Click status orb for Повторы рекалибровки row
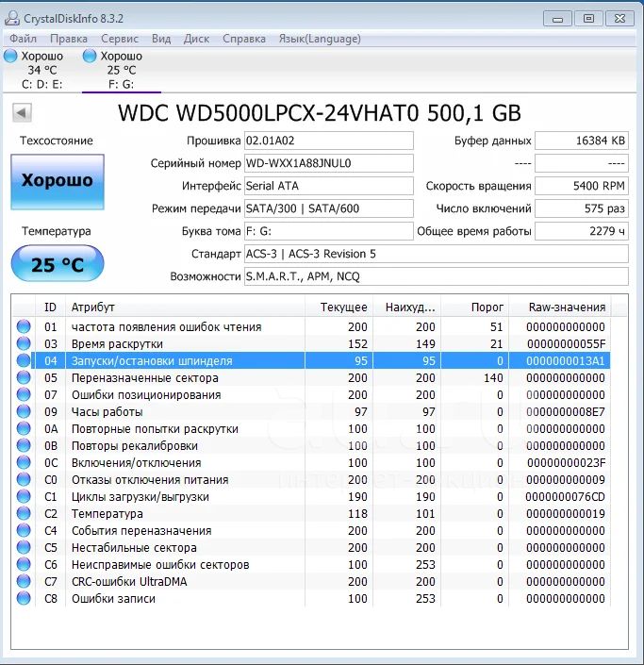 pyautogui.click(x=24, y=445)
